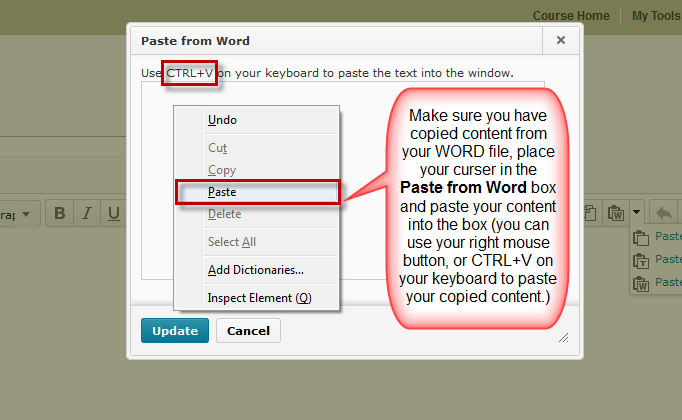The width and height of the screenshot is (682, 420).
Task: Open the paste options dropdown arrow
Action: tap(636, 213)
